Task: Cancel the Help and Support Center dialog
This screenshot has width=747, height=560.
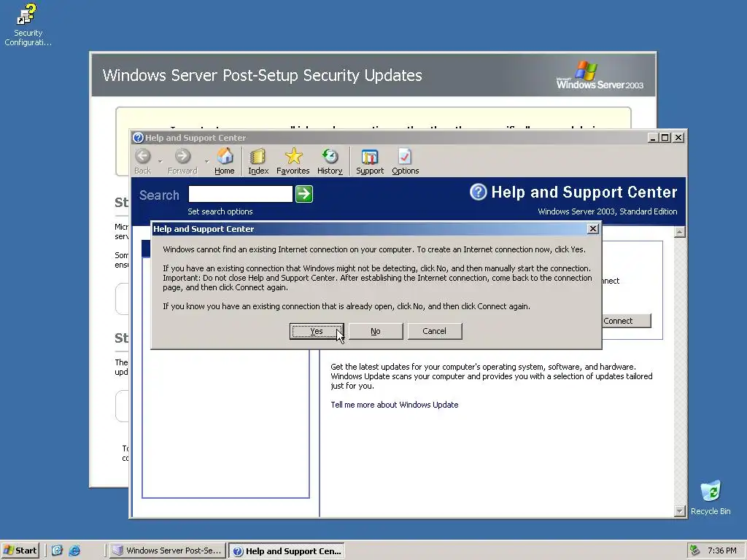Action: click(435, 331)
